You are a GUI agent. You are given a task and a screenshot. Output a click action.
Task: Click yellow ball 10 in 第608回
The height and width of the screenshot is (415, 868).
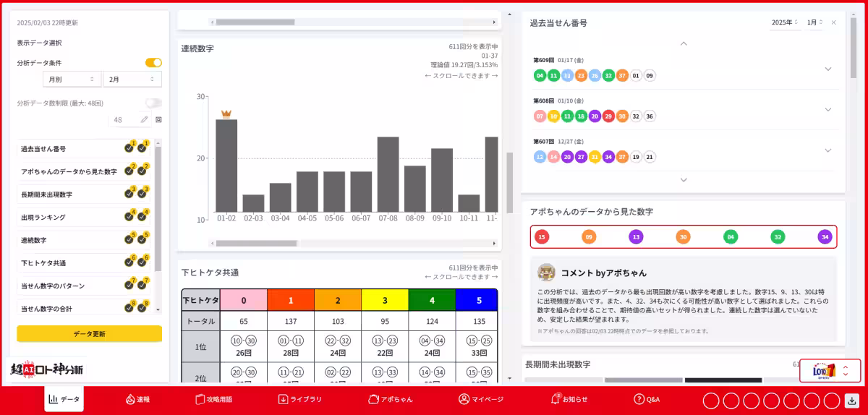553,116
